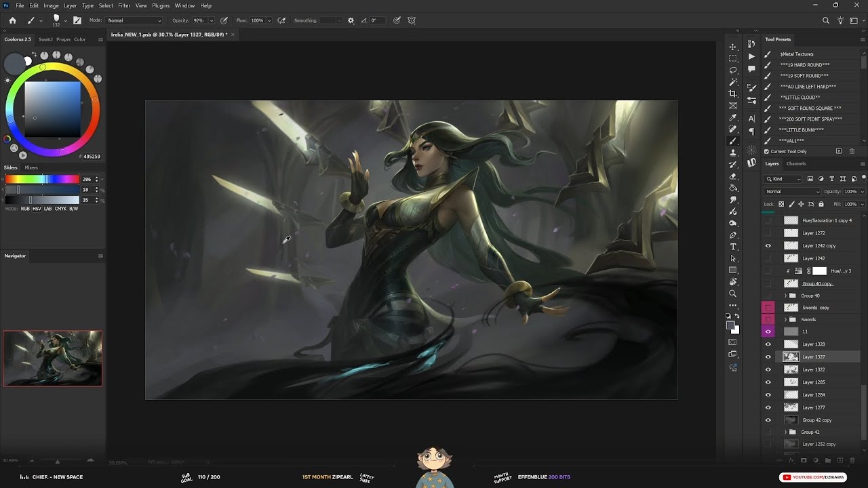Switch to the Swatches tab
This screenshot has height=488, width=868.
45,39
